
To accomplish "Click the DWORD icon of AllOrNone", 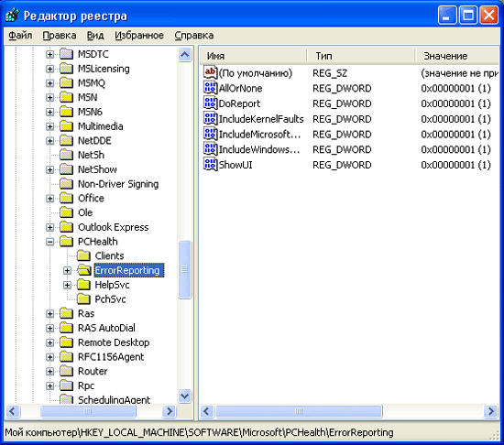I will [210, 88].
